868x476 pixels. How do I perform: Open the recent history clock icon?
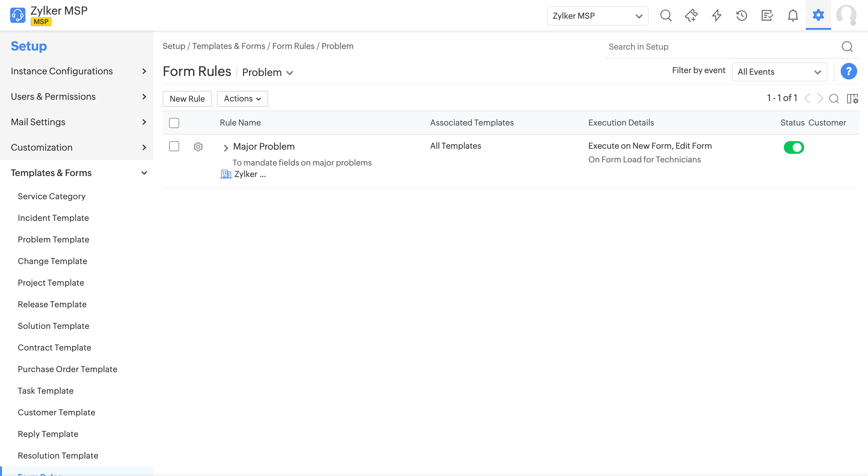point(742,16)
